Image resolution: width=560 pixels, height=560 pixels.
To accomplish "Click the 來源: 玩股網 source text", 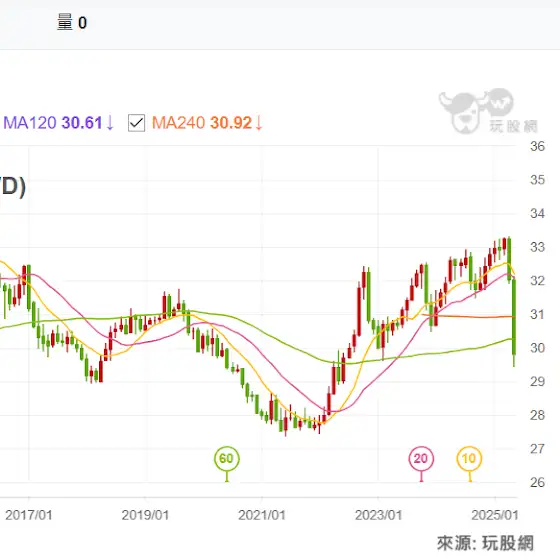I will click(485, 543).
